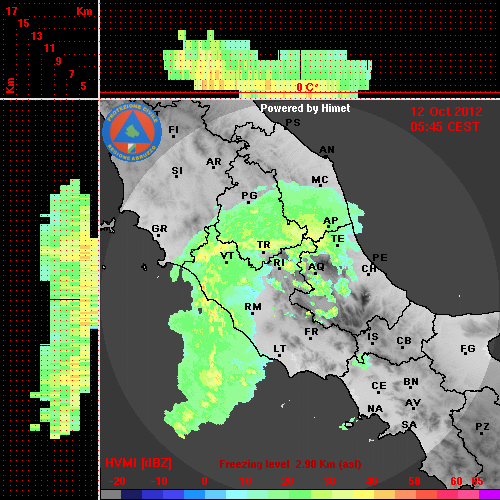The image size is (500, 500).
Task: Click the 17 Km altitude scale label
Action: (11, 11)
